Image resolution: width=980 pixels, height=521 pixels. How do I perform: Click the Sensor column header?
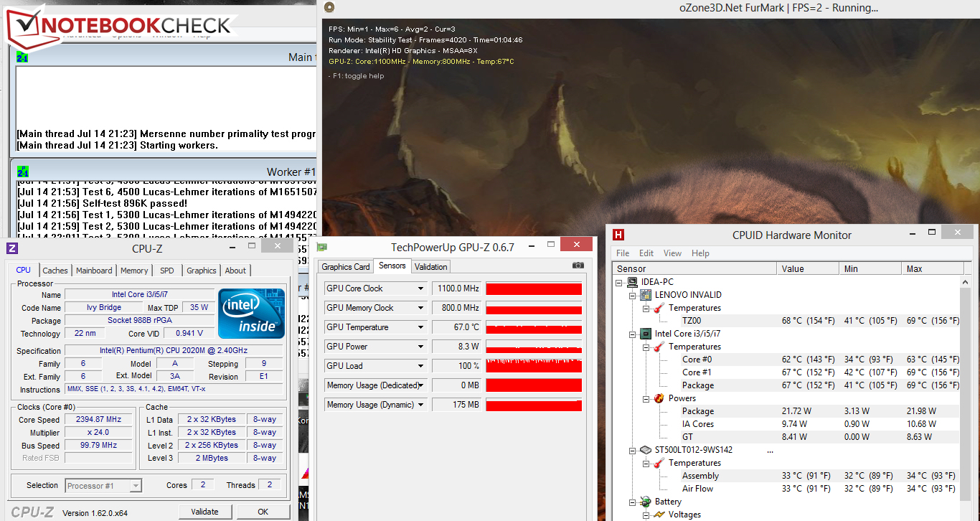tap(694, 268)
